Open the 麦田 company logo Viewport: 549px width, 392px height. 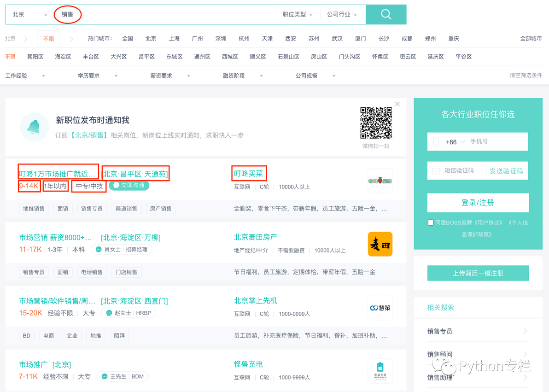pyautogui.click(x=380, y=244)
